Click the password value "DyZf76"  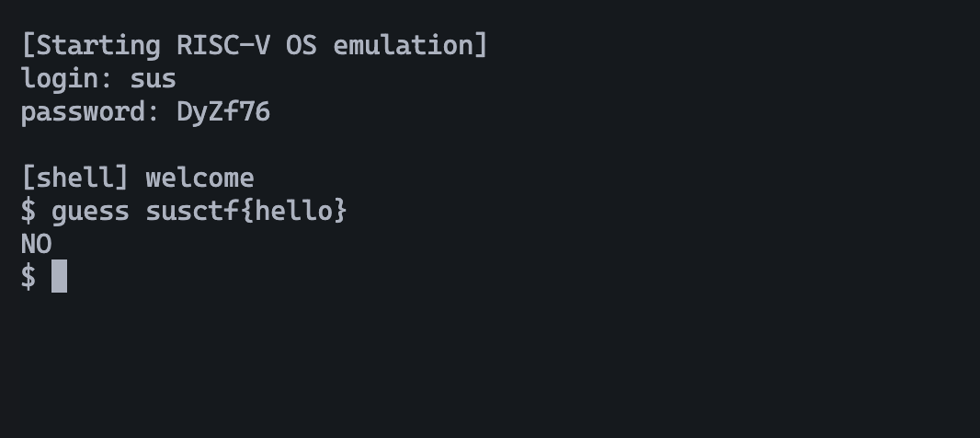222,112
